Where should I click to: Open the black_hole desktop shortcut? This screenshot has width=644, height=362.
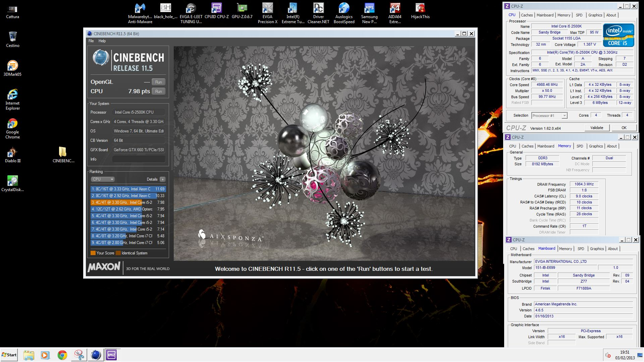[166, 11]
